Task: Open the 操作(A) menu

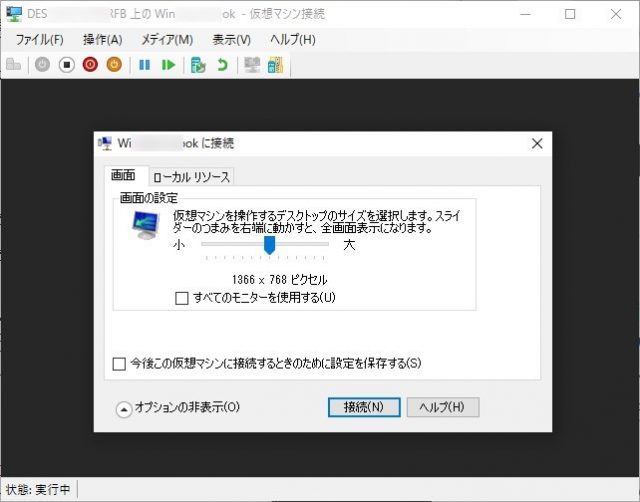Action: click(x=103, y=40)
